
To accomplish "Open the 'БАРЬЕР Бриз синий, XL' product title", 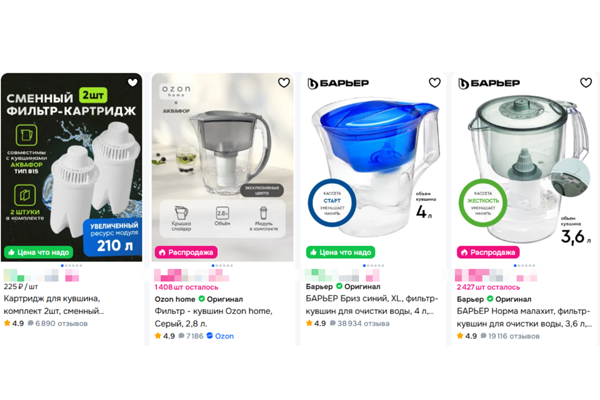I will click(371, 304).
